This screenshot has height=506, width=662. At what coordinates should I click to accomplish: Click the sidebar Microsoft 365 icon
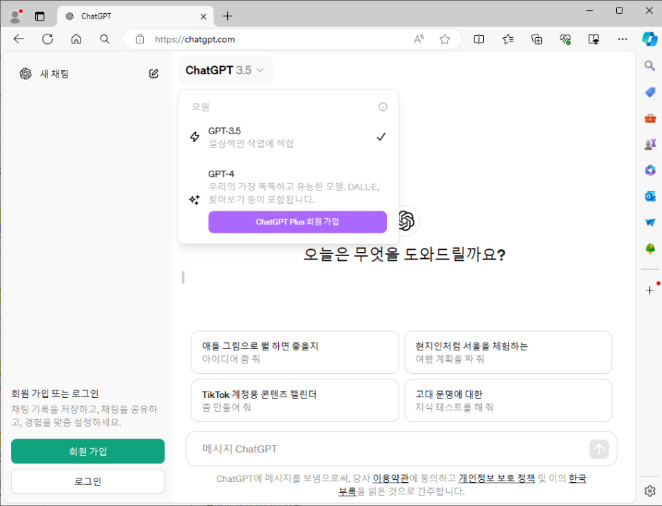650,170
